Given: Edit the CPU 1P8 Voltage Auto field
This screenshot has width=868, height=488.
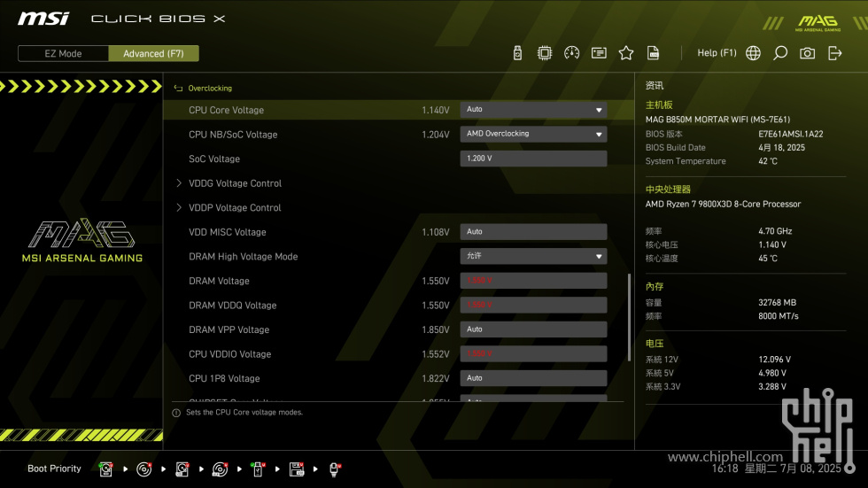Looking at the screenshot, I should click(x=533, y=378).
